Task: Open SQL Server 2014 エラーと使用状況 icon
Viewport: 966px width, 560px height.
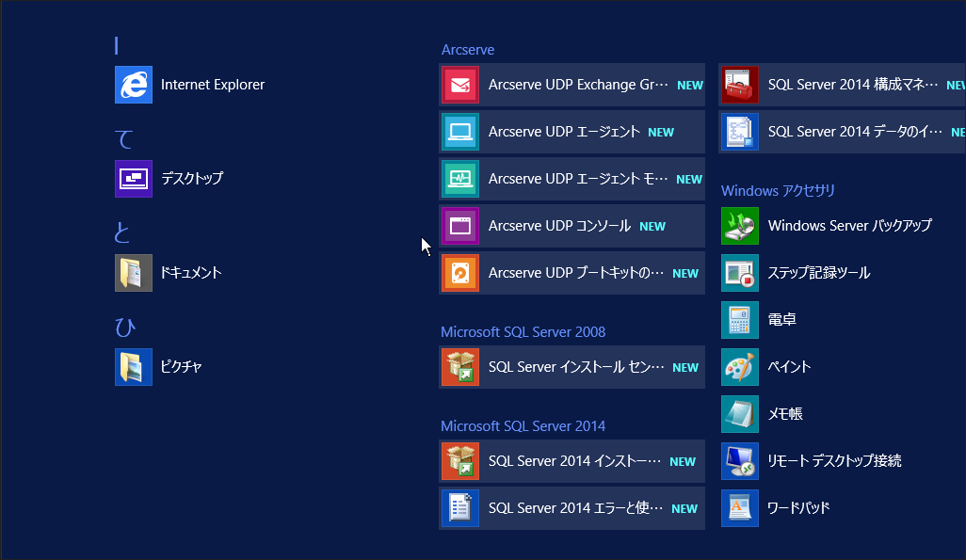Action: point(460,508)
